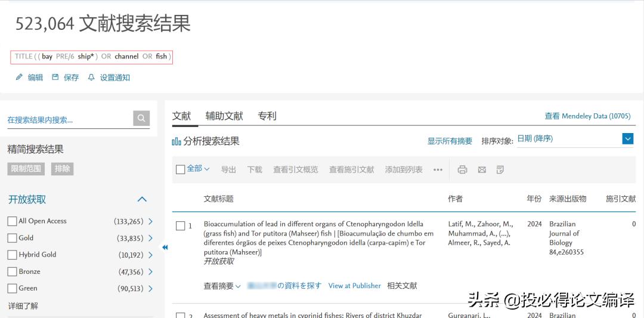This screenshot has width=644, height=318.
Task: Expand the Bronze filter arrow
Action: coord(150,271)
